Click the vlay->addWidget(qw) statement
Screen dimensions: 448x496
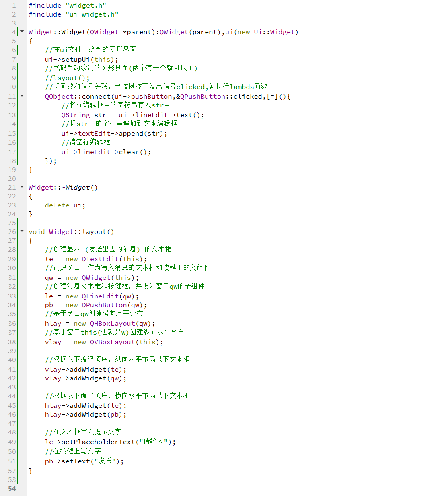[86, 378]
